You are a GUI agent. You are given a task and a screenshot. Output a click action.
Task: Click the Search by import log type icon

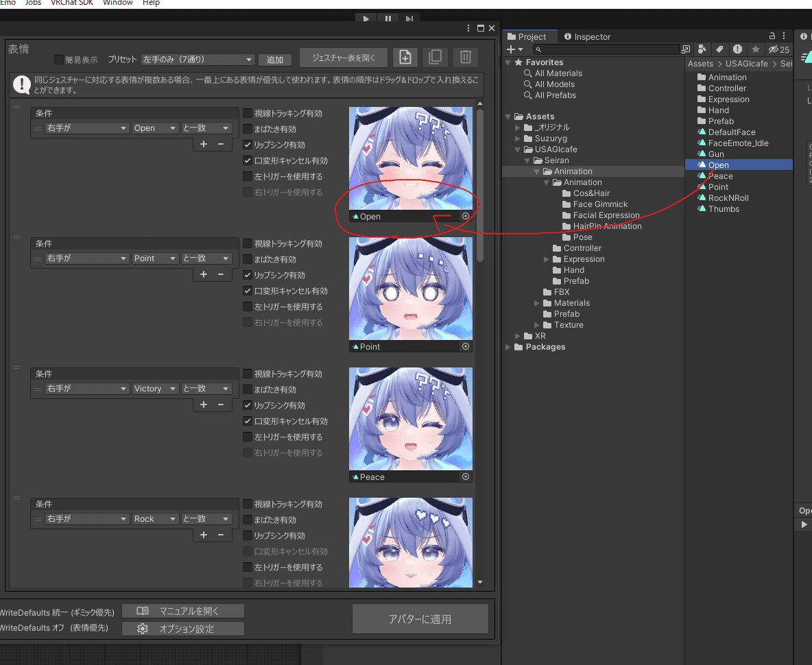(x=737, y=49)
